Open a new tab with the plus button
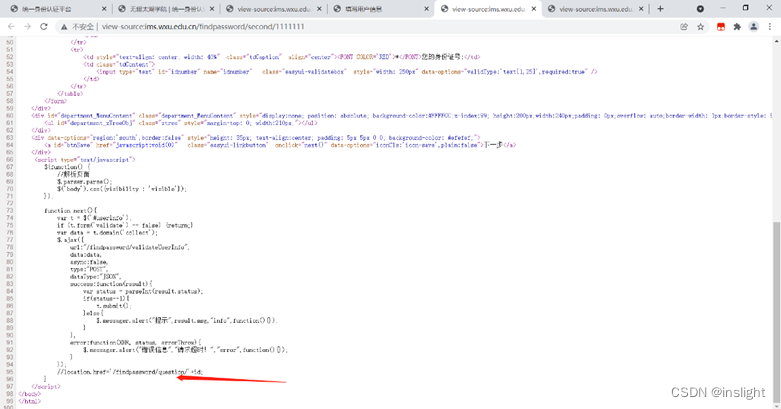This screenshot has width=781, height=409. [x=660, y=8]
